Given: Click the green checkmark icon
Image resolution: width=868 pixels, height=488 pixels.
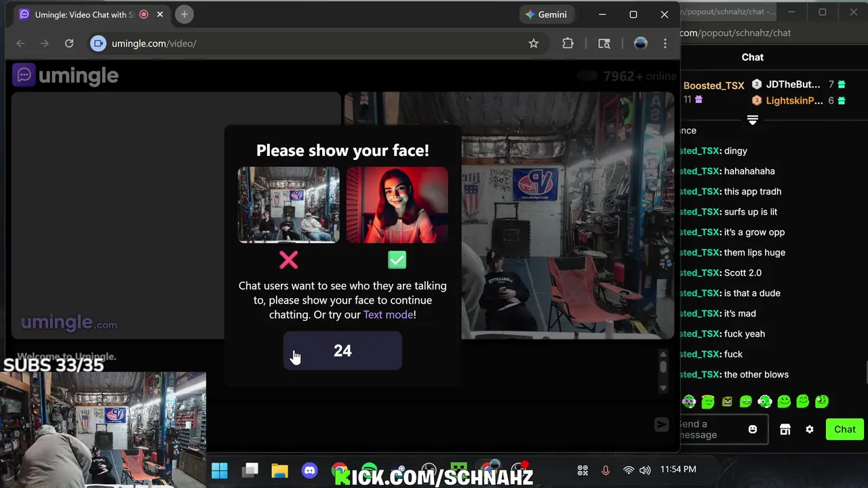Looking at the screenshot, I should pos(397,260).
